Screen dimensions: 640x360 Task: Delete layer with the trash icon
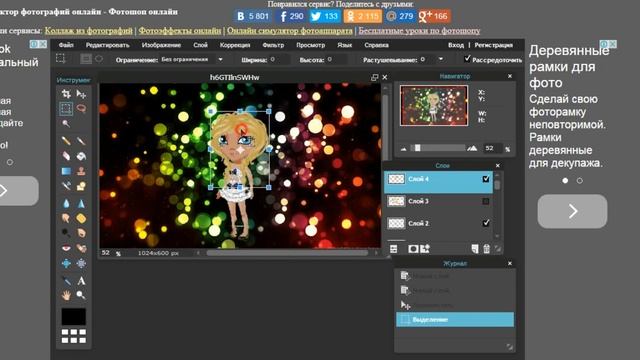pyautogui.click(x=487, y=249)
